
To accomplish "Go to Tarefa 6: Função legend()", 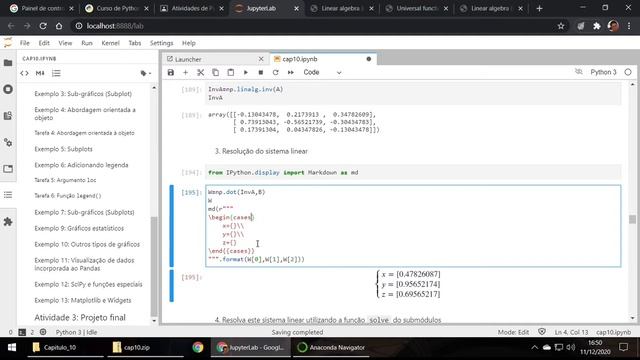I will tap(68, 196).
